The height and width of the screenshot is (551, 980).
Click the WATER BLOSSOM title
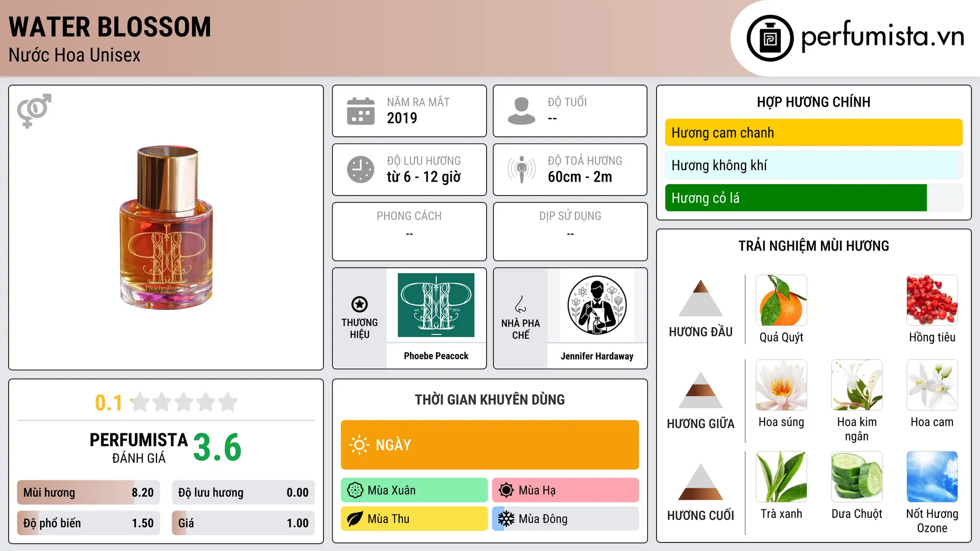click(110, 27)
